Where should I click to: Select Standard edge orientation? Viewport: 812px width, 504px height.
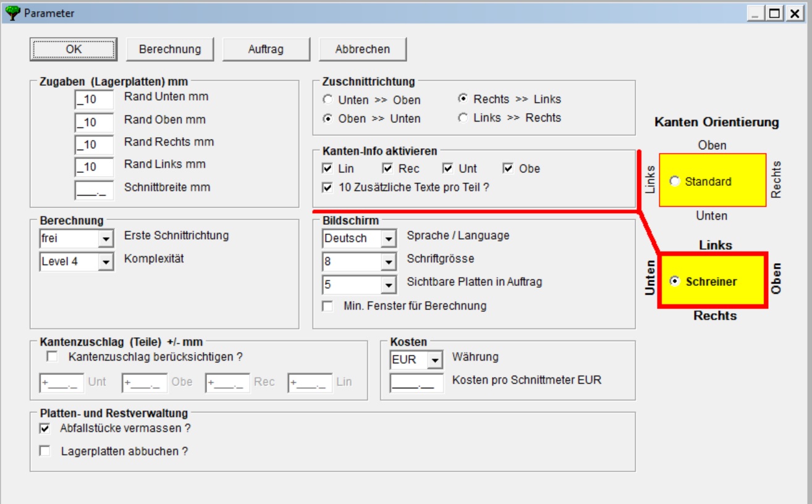point(675,182)
